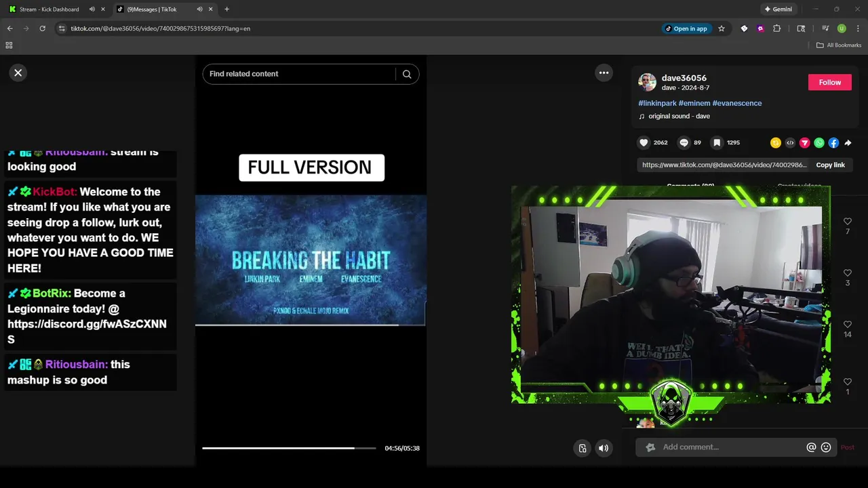The image size is (868, 488).
Task: Mute the video with the speaker icon
Action: pos(604,448)
